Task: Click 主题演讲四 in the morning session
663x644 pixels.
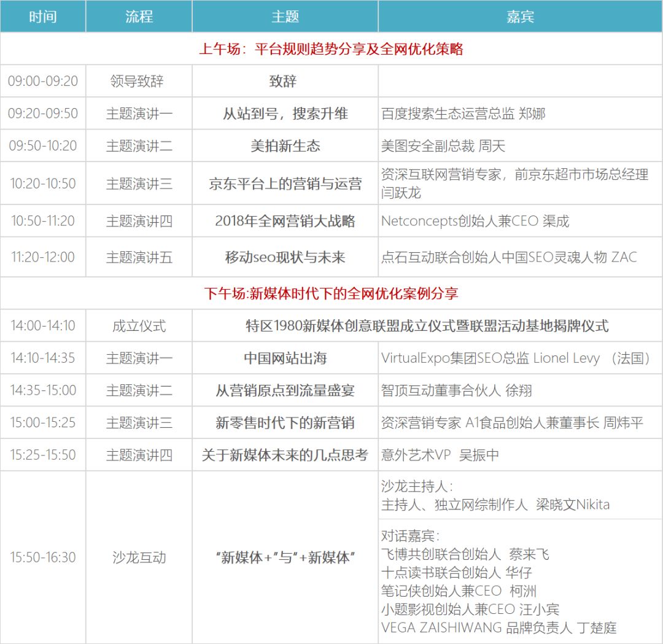Action: pyautogui.click(x=139, y=221)
